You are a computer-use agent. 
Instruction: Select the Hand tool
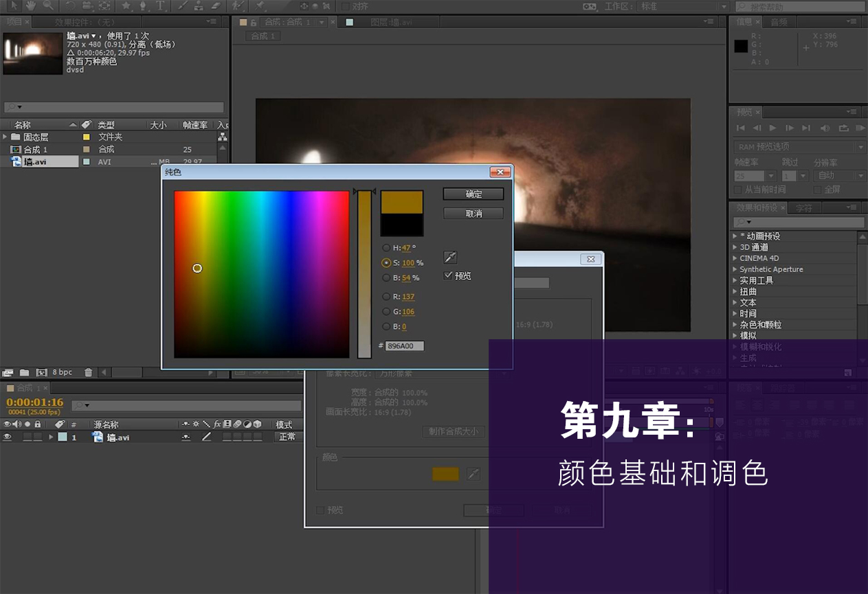(x=31, y=5)
